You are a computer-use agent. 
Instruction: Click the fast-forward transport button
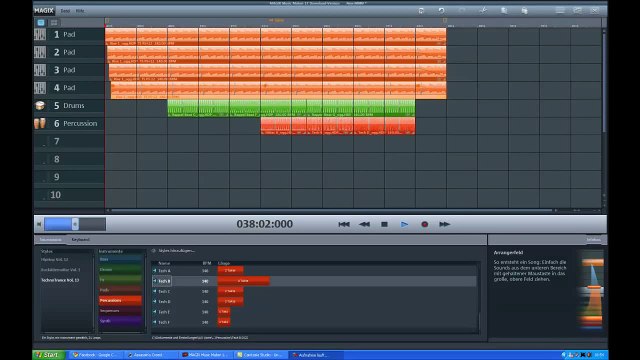(x=444, y=224)
